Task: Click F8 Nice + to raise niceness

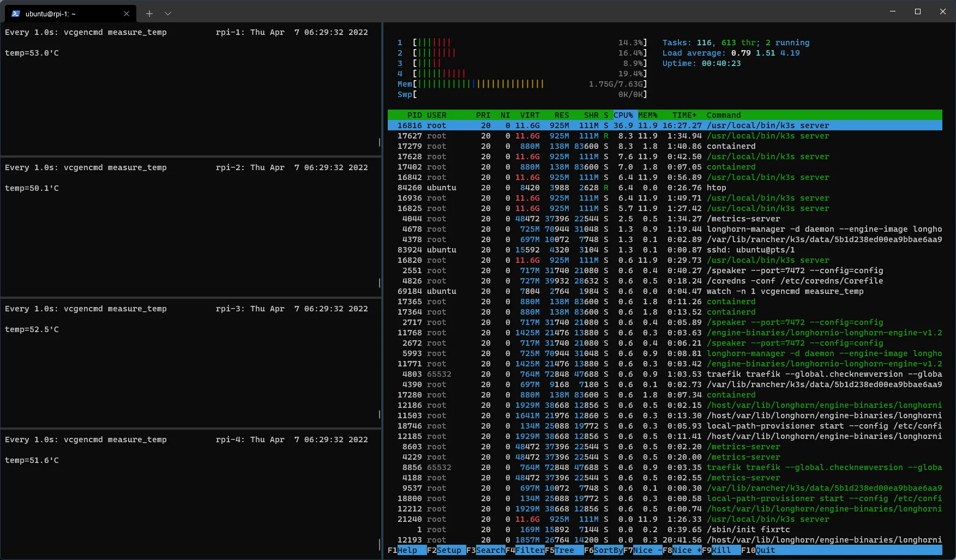Action: [686, 550]
